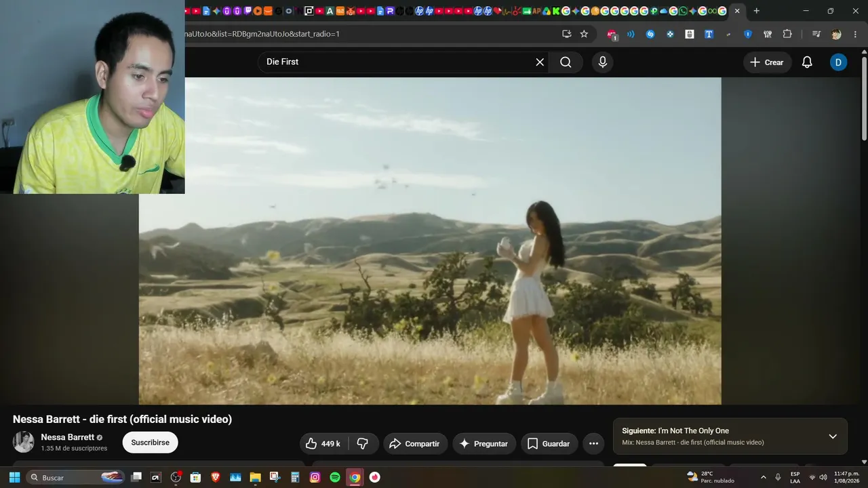Play or pause the music video
The image size is (868, 488).
coord(430,241)
